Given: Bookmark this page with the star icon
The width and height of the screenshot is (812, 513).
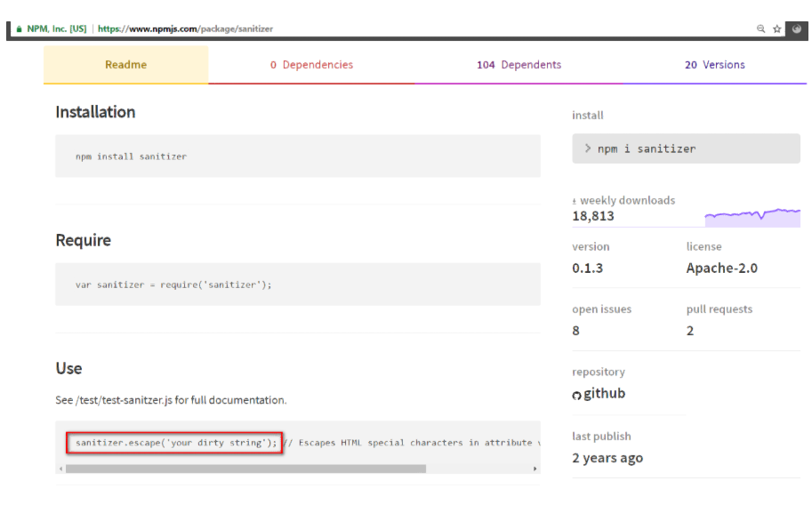Looking at the screenshot, I should point(776,29).
